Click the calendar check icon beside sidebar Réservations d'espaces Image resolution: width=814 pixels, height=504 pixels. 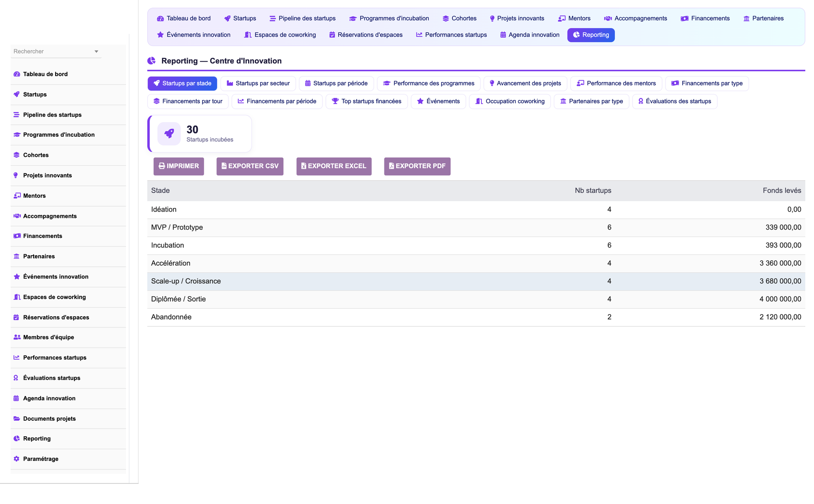tap(16, 317)
